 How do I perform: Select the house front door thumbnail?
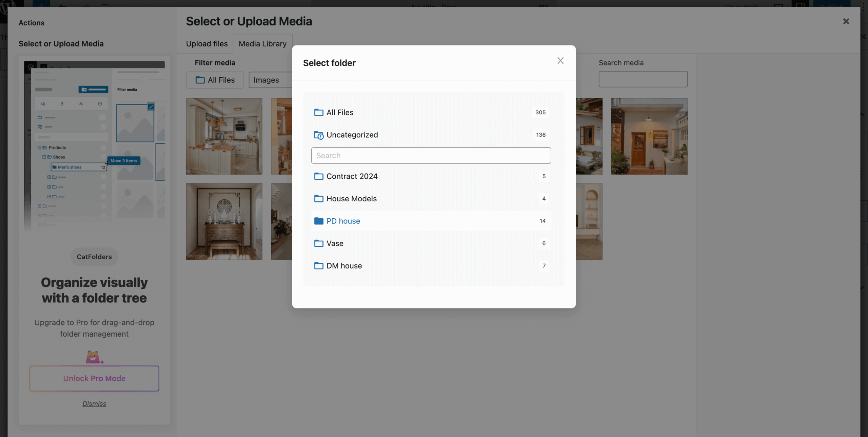[x=649, y=136]
